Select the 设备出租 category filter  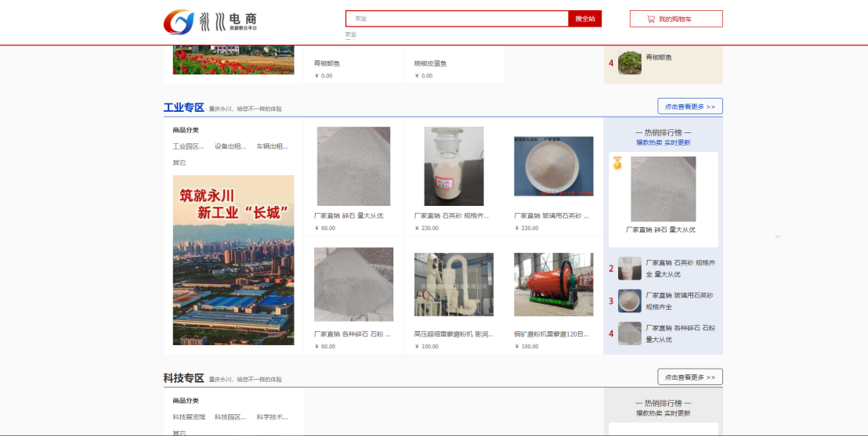click(230, 146)
